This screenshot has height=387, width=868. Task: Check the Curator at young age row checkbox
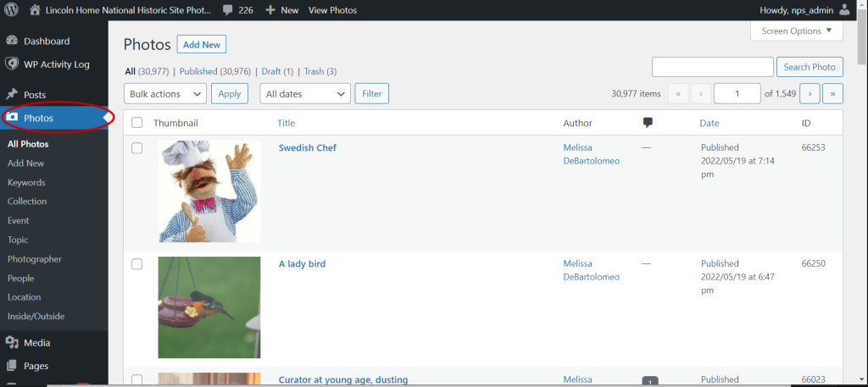[x=136, y=380]
